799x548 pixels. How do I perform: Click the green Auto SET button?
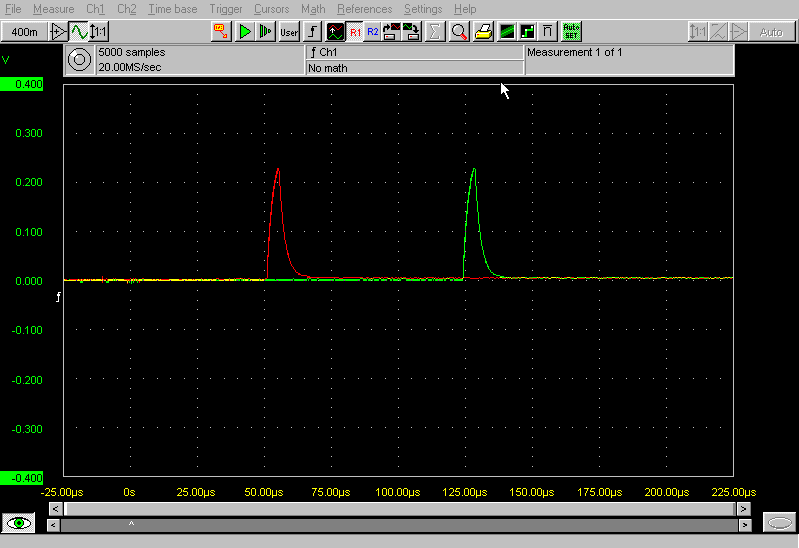(x=571, y=32)
